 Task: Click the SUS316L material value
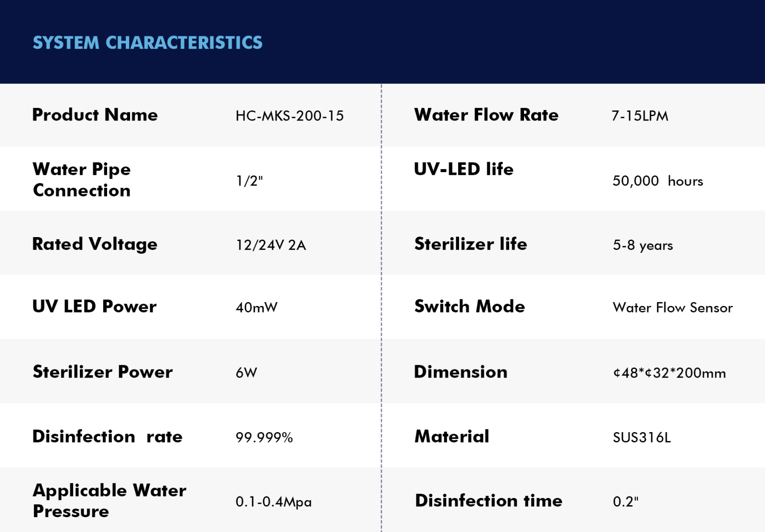pyautogui.click(x=642, y=437)
